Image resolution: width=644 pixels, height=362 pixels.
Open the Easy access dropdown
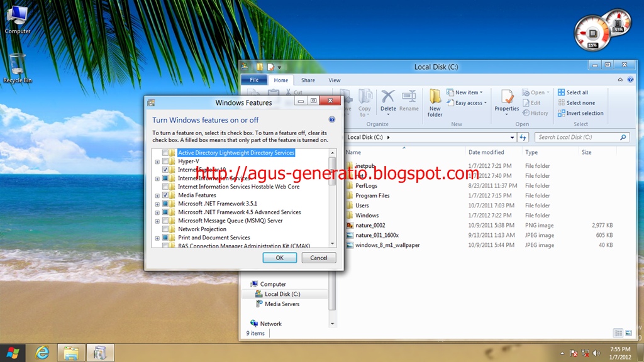pyautogui.click(x=467, y=102)
